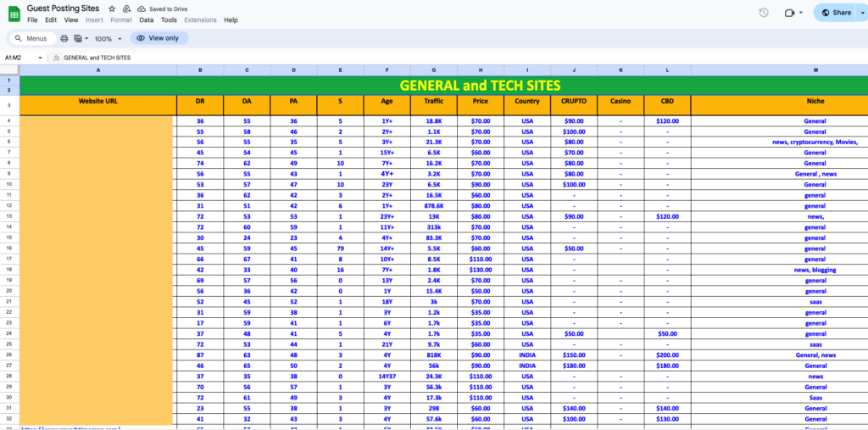
Task: Open the Tools menu
Action: coord(169,20)
